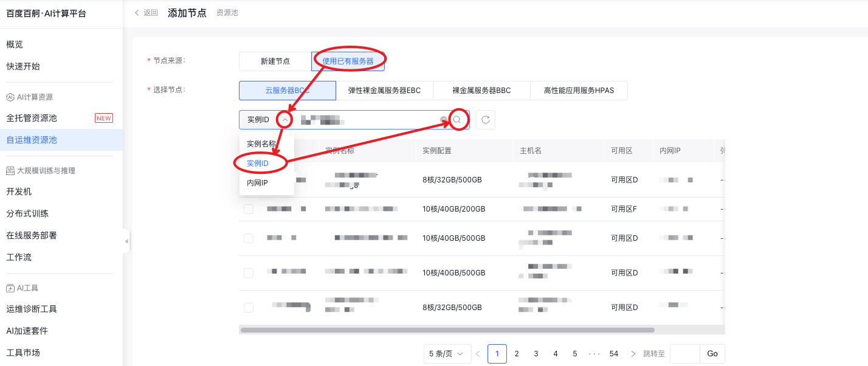Open the 5条/页 page size dropdown
Screen dimensions: 868x366
point(447,354)
